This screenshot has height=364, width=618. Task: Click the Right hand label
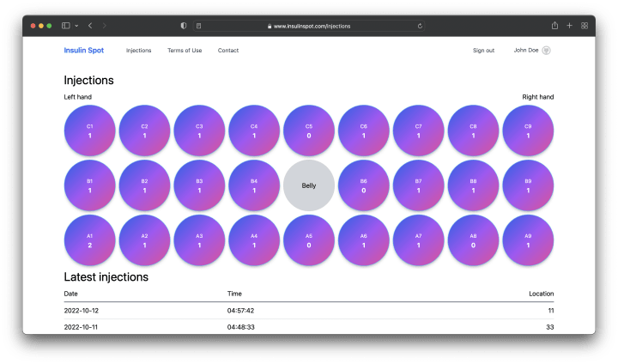click(x=538, y=97)
